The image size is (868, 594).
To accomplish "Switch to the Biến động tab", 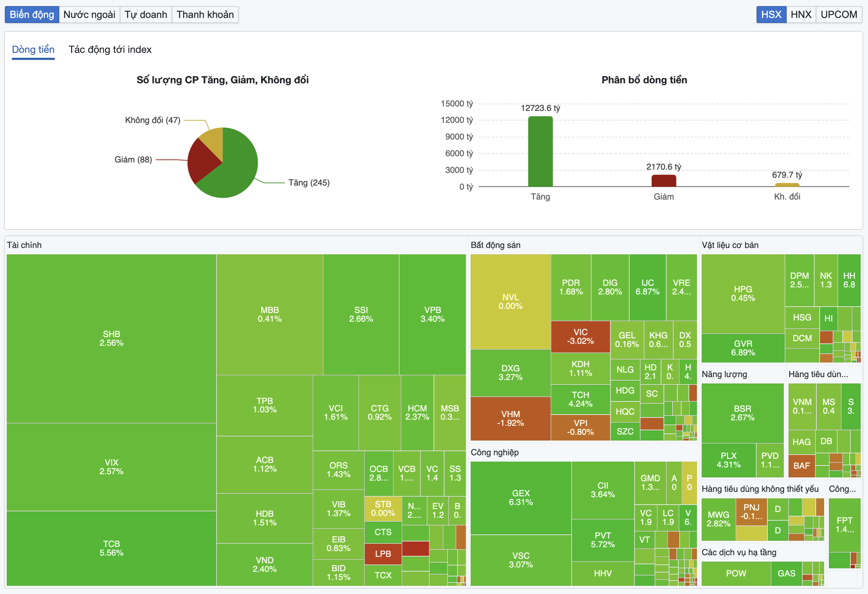I will click(32, 14).
